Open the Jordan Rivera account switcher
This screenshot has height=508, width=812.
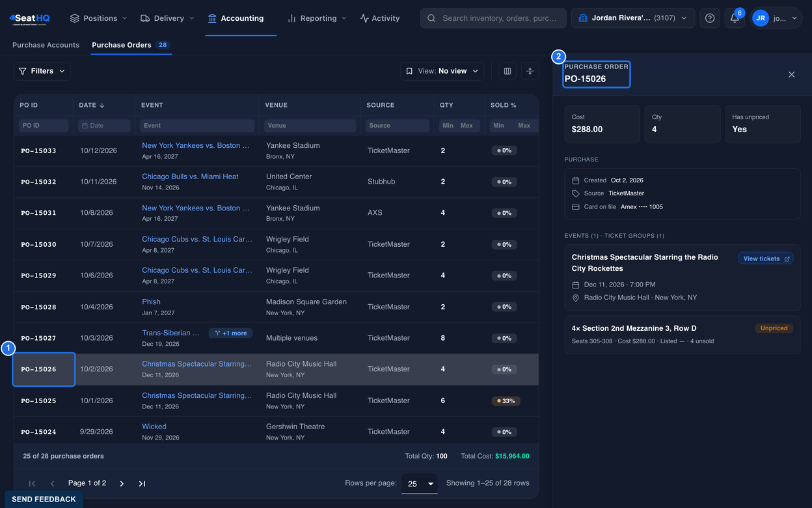click(632, 18)
